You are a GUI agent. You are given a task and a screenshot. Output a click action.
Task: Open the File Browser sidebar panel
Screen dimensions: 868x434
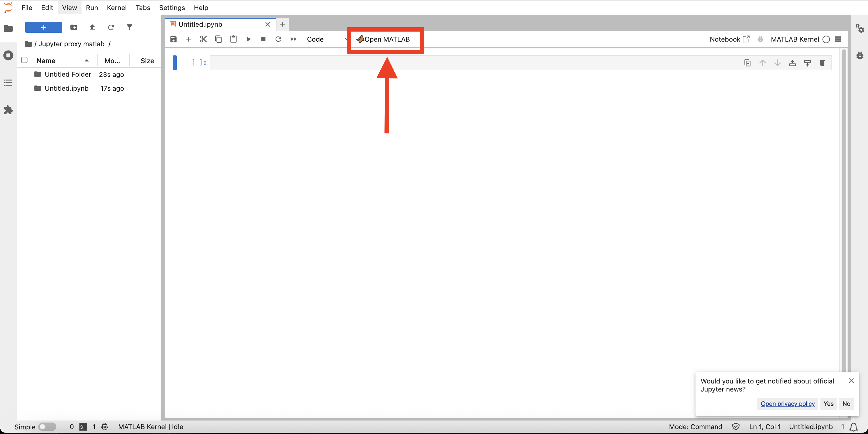click(x=8, y=29)
